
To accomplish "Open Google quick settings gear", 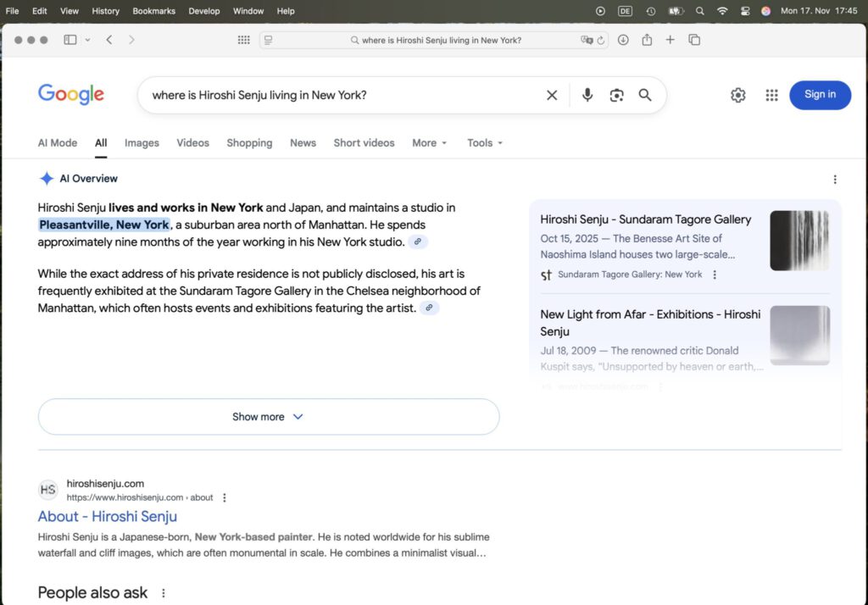I will click(737, 95).
